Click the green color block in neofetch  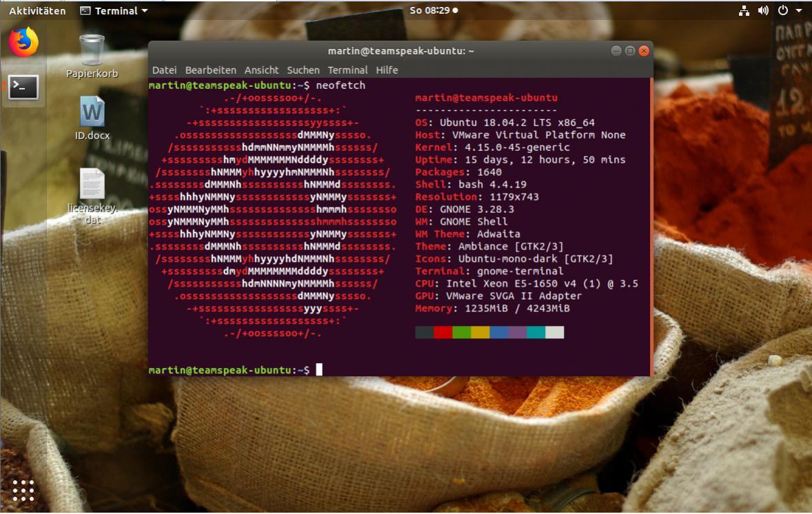(x=461, y=332)
